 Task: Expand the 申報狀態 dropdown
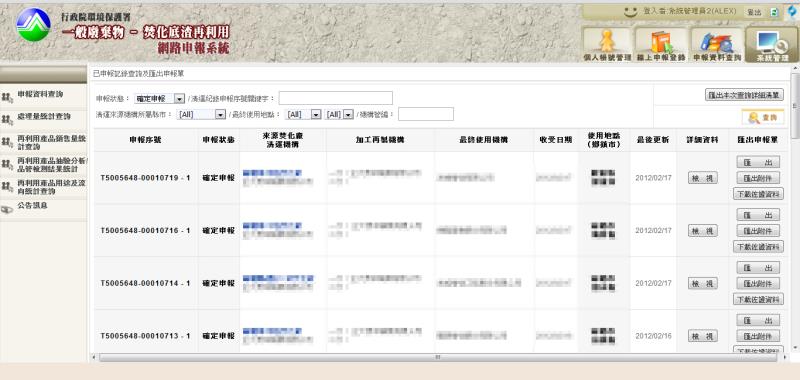159,98
